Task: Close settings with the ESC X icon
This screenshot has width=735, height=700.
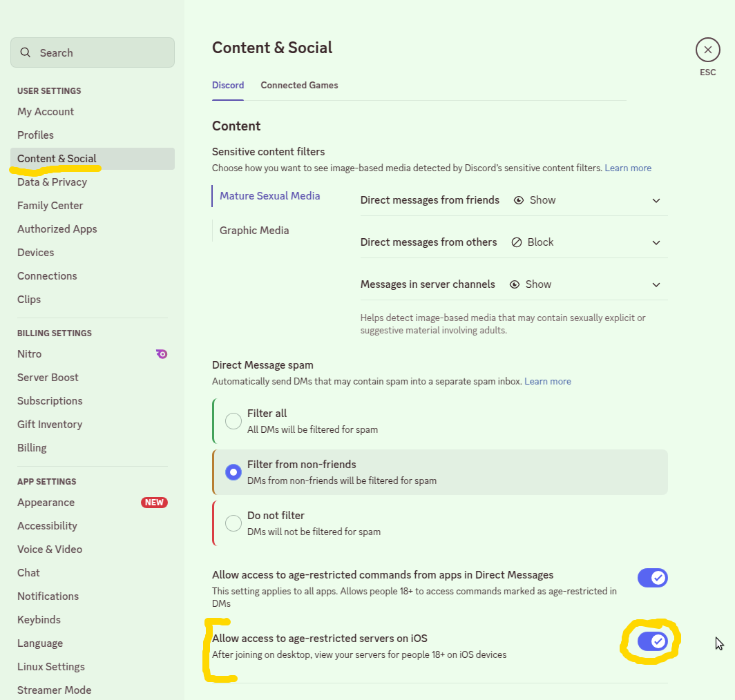Action: 707,50
